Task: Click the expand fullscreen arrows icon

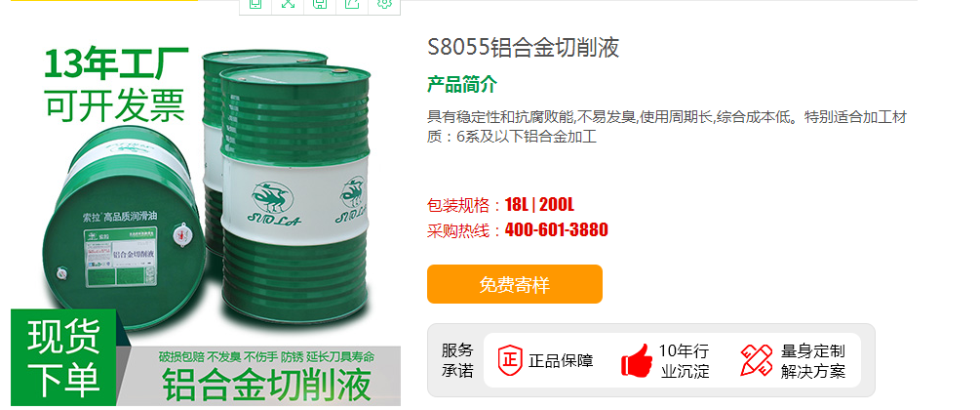Action: tap(288, 4)
